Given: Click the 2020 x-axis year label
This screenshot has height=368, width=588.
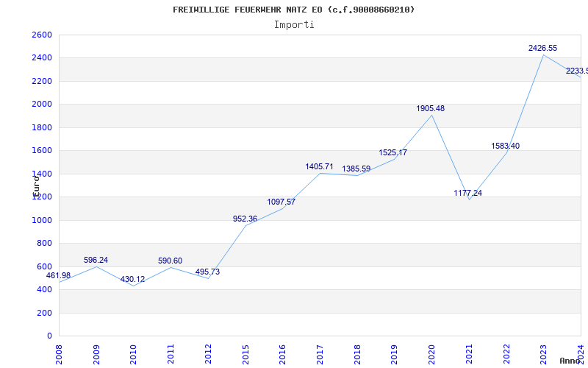Looking at the screenshot, I should 431,353.
